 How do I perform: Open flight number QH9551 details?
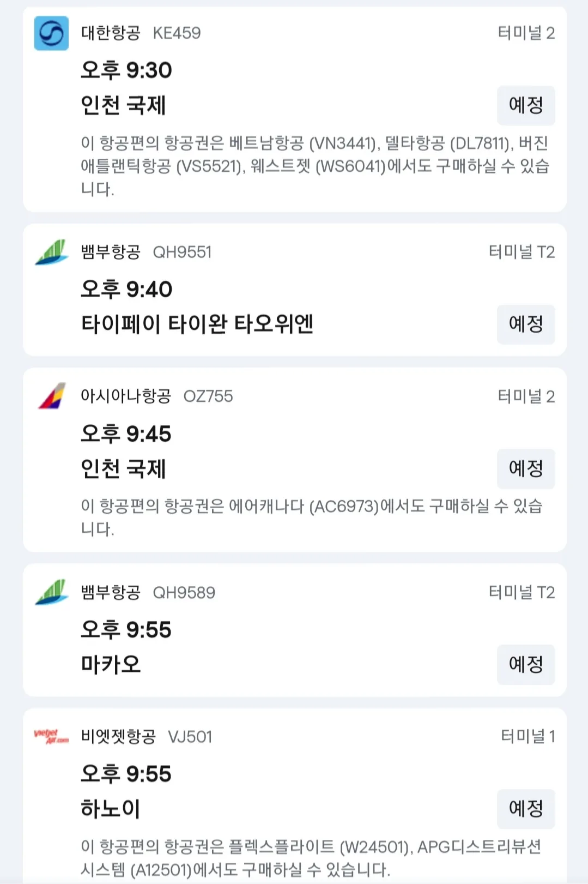click(x=182, y=252)
